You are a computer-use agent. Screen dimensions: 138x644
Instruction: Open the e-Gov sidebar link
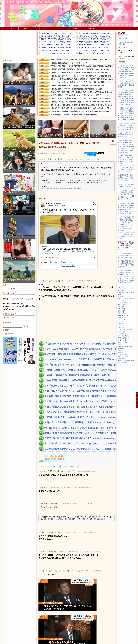126,43
